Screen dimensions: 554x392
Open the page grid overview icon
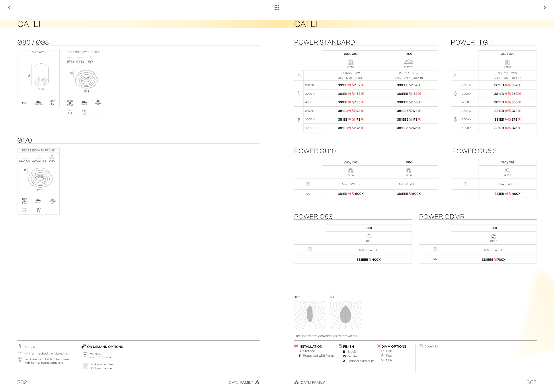277,8
